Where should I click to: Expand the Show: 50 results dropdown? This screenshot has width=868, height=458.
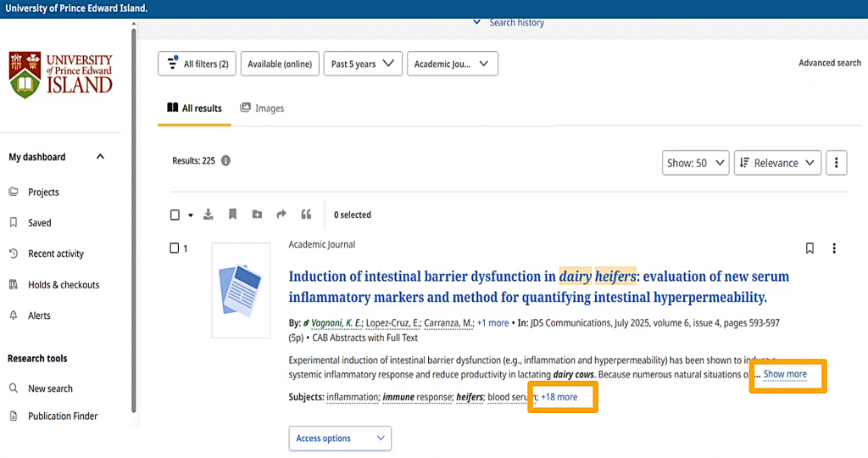(695, 163)
